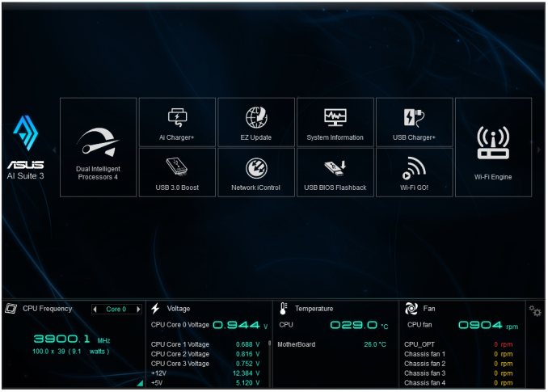
Task: Click the Temperature thermometer icon
Action: [x=284, y=309]
